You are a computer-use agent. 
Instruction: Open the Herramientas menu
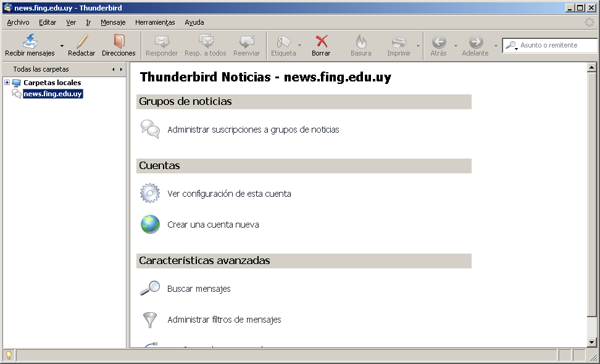pyautogui.click(x=155, y=22)
